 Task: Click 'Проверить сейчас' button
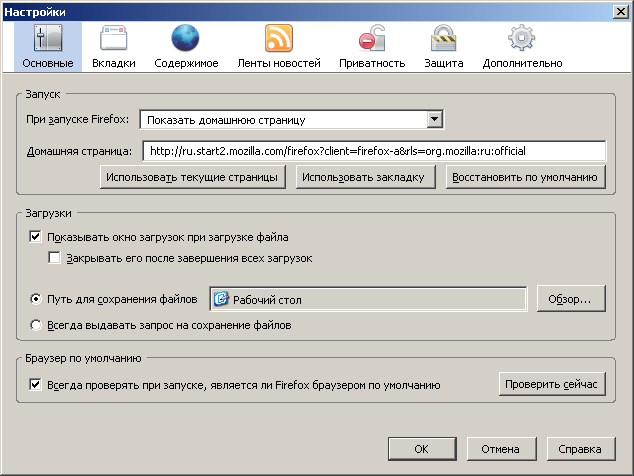tap(552, 384)
